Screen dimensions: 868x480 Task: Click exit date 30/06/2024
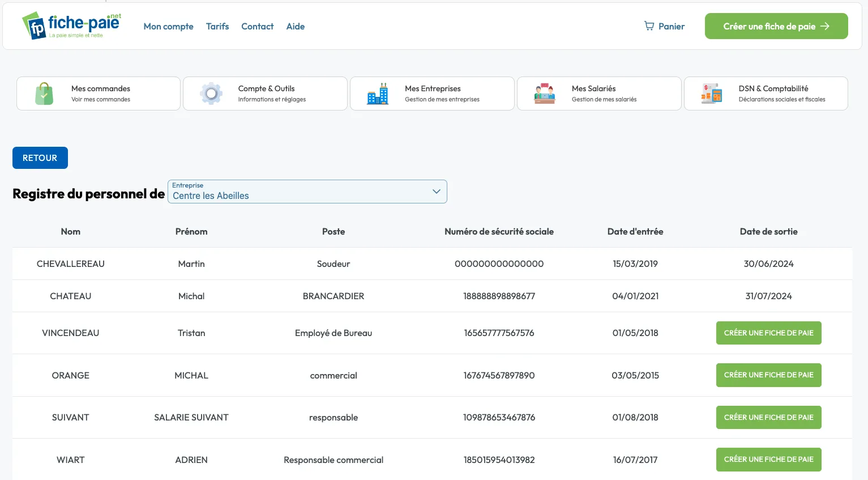click(x=768, y=264)
